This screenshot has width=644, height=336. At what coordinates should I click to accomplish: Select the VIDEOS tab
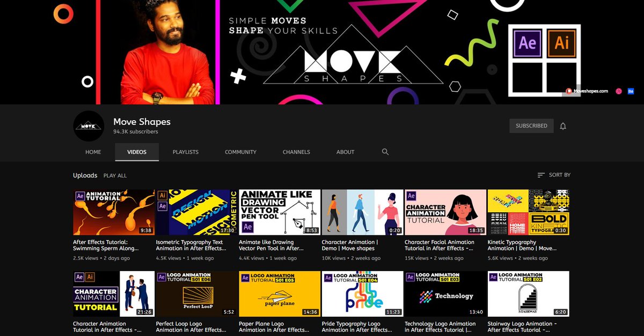[137, 152]
